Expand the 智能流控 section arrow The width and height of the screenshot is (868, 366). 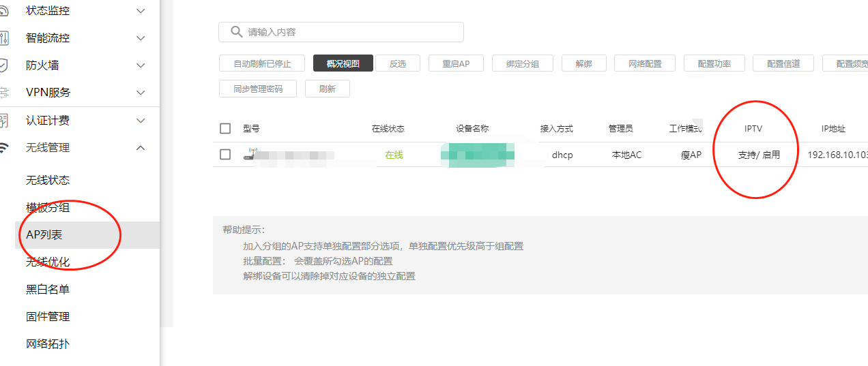[141, 38]
